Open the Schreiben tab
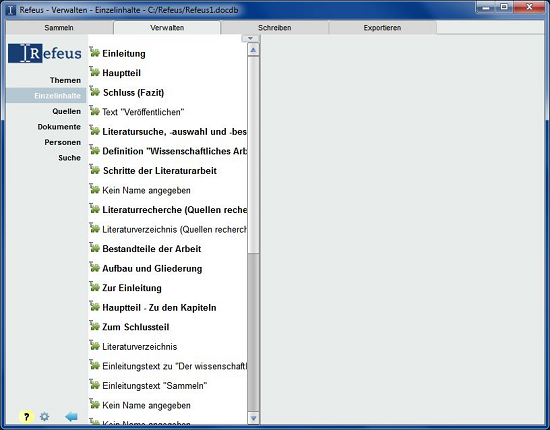This screenshot has height=430, width=550. pos(275,28)
